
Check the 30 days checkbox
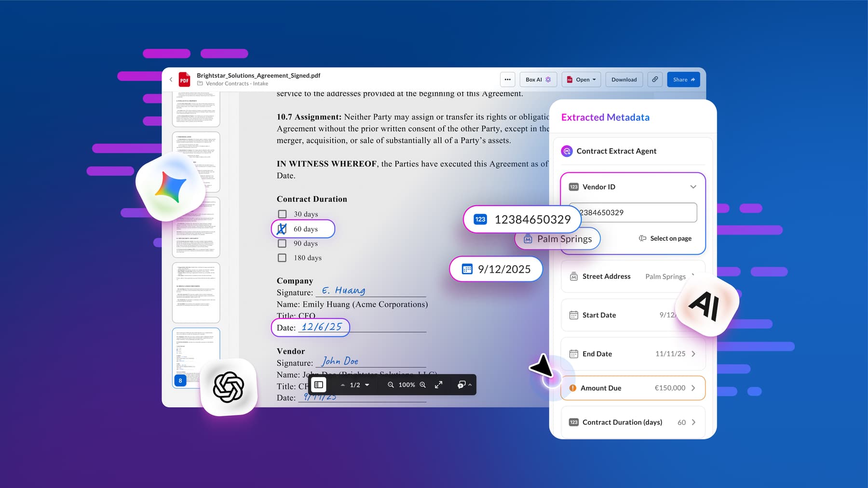click(x=282, y=214)
